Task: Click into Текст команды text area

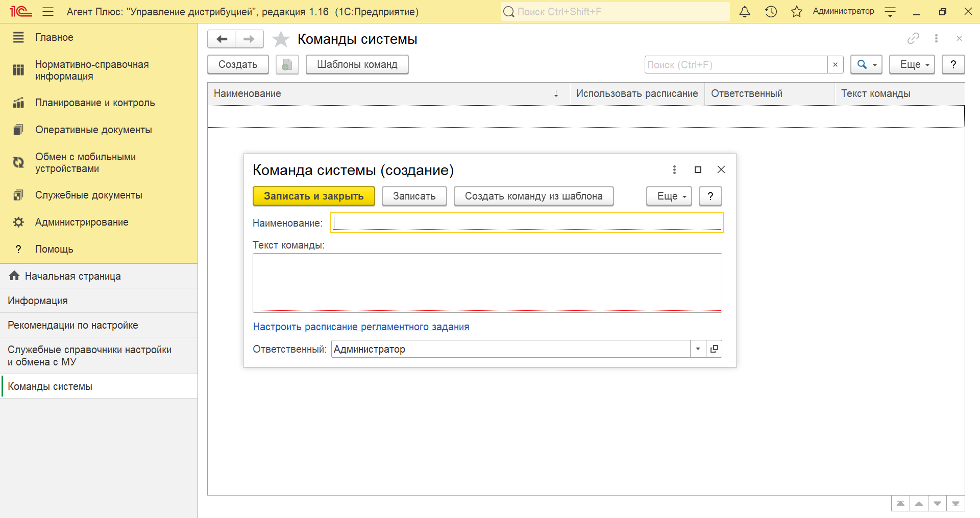Action: tap(487, 282)
